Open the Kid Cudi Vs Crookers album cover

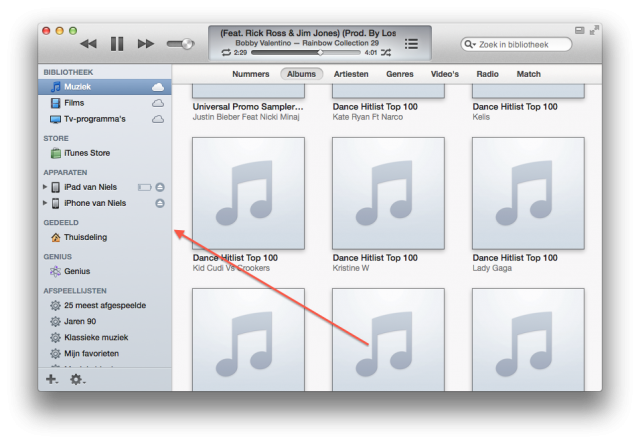pyautogui.click(x=248, y=193)
